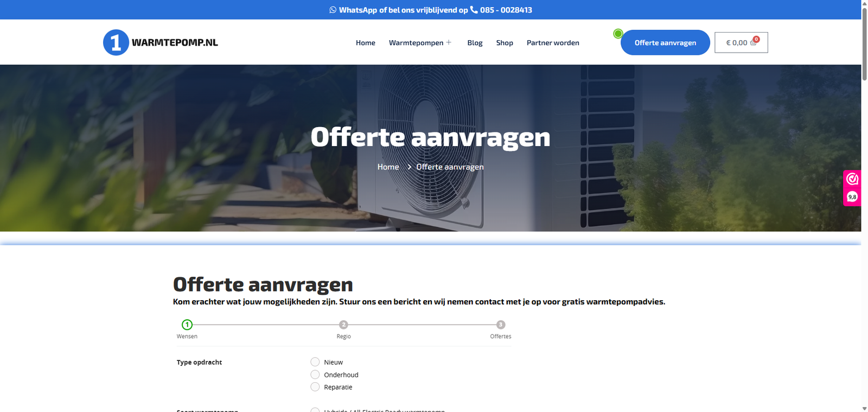Go to the Blog menu item

click(x=475, y=43)
